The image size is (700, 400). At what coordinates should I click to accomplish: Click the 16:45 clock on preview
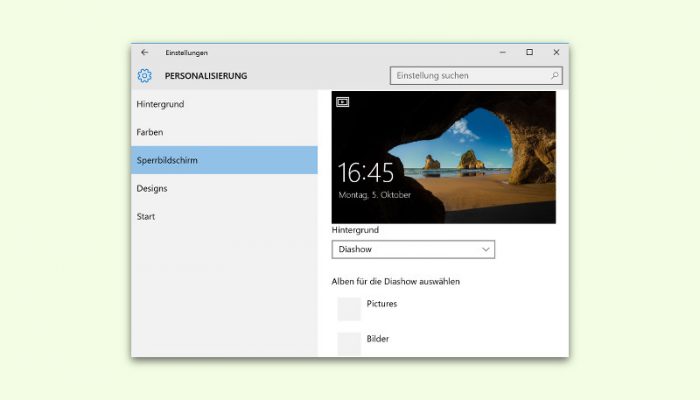tap(366, 172)
